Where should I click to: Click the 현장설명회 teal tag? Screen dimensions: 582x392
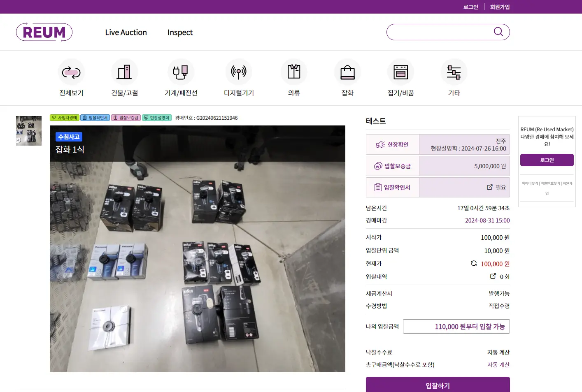157,118
